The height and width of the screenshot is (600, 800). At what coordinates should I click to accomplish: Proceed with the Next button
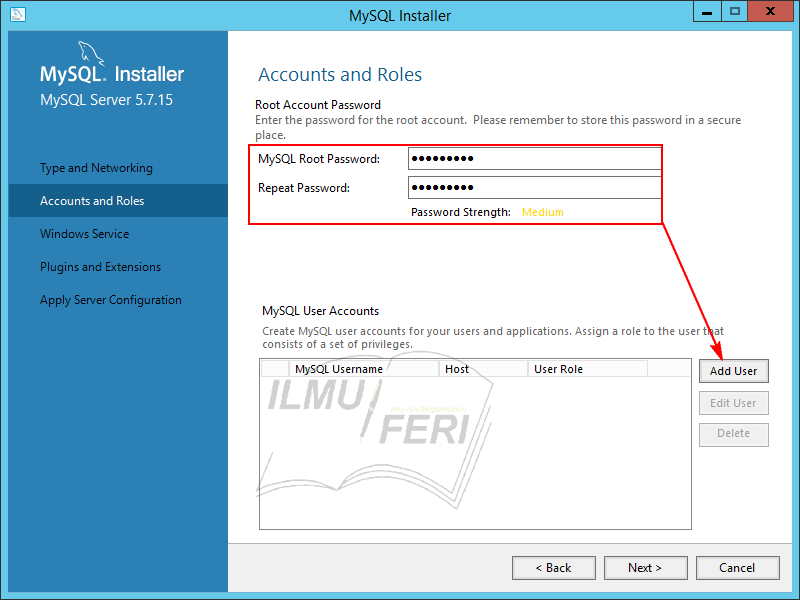pos(645,568)
